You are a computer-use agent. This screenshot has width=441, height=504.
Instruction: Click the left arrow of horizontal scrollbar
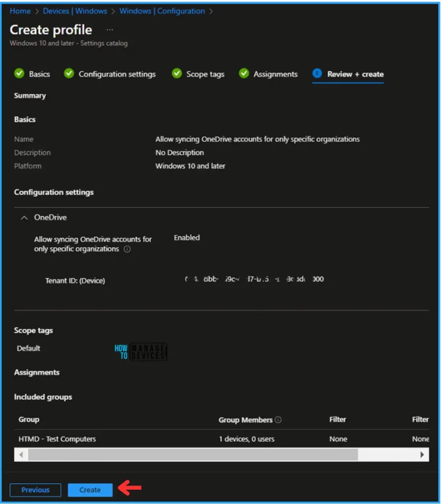tap(21, 454)
